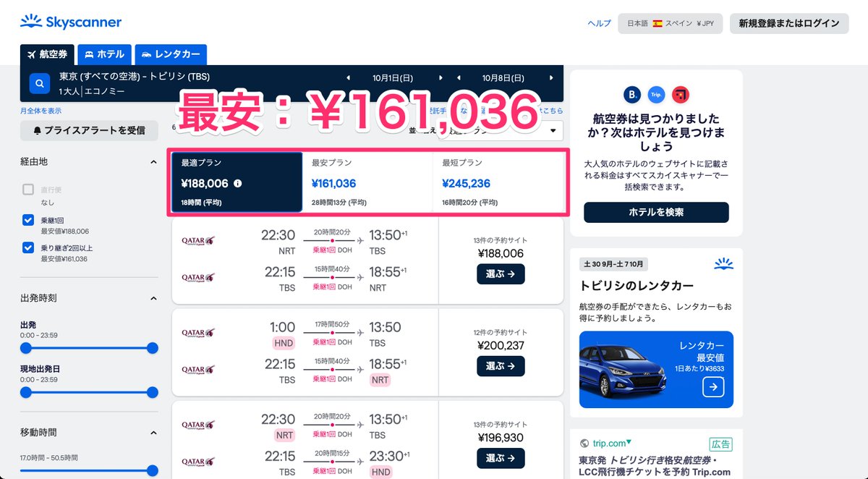The image size is (868, 479).
Task: Click price text ¥196,930
Action: [x=501, y=438]
